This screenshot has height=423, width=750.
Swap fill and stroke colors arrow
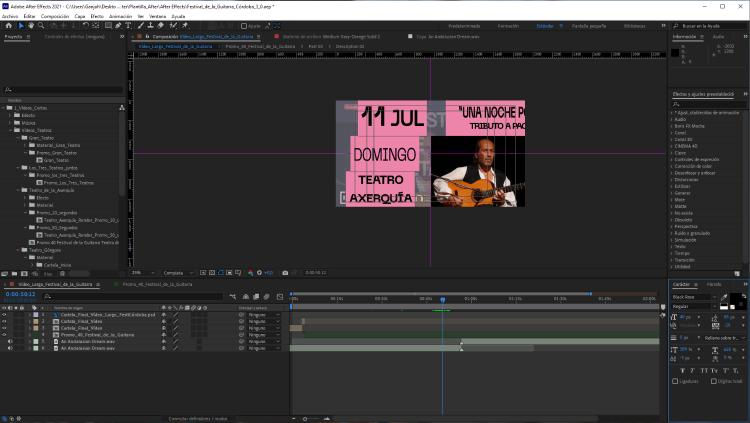744,296
